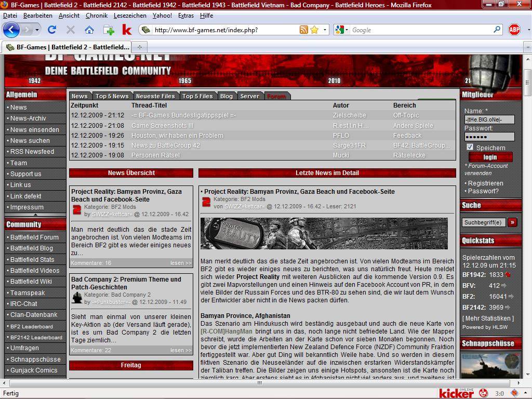Open the Lesezeichen menu
Image resolution: width=532 pixels, height=399 pixels.
[x=130, y=16]
